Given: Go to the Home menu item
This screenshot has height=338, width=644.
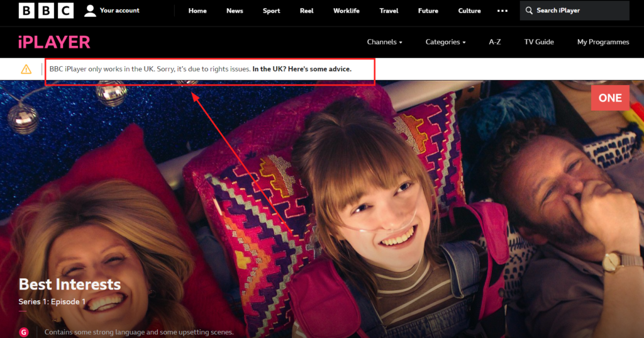Looking at the screenshot, I should (x=197, y=11).
